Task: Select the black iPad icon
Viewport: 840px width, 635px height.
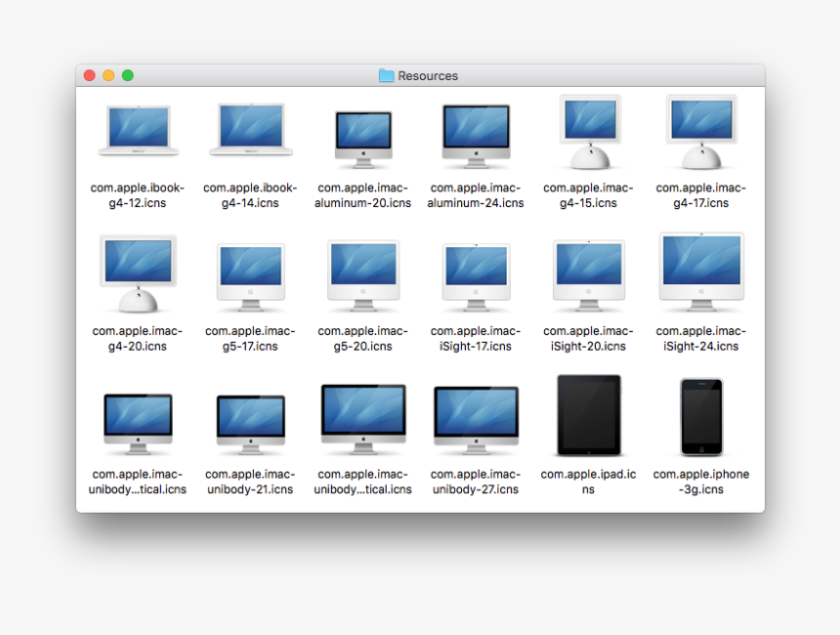Action: tap(589, 415)
